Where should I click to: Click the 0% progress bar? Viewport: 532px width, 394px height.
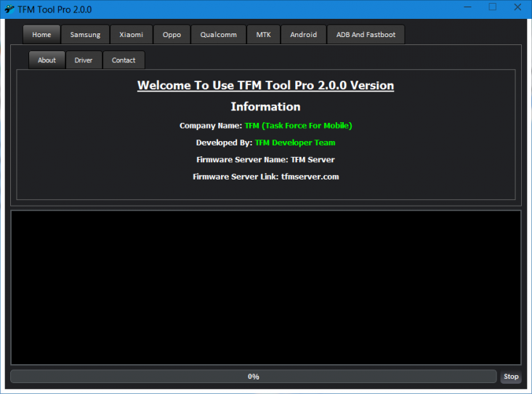click(x=254, y=377)
